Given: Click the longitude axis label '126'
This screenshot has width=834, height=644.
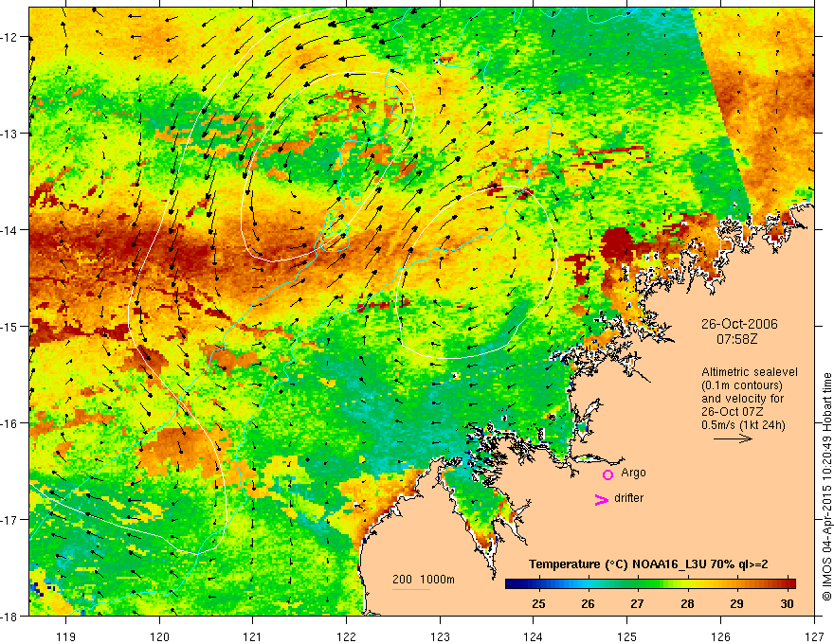Looking at the screenshot, I should [720, 636].
